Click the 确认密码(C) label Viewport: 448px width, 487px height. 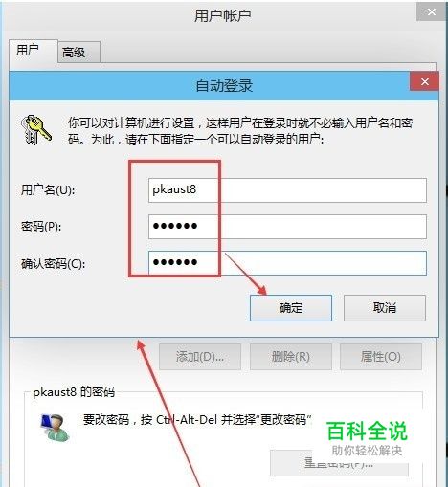(x=53, y=264)
